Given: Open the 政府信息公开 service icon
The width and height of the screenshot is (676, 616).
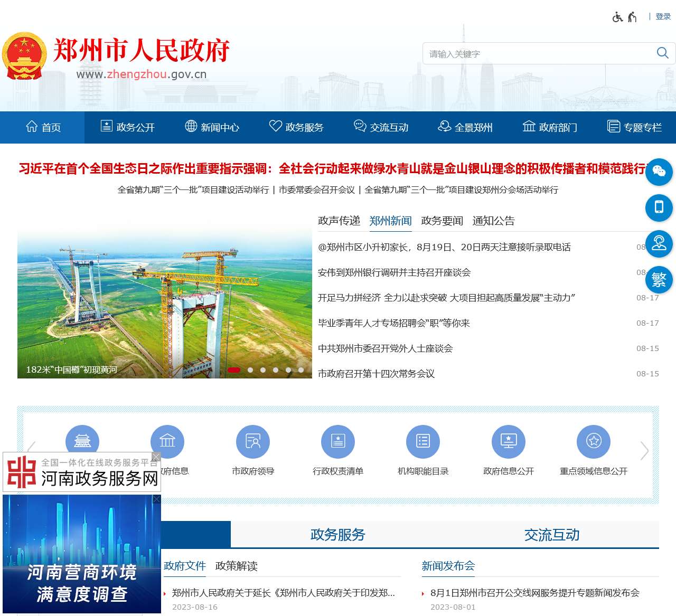Looking at the screenshot, I should tap(509, 441).
